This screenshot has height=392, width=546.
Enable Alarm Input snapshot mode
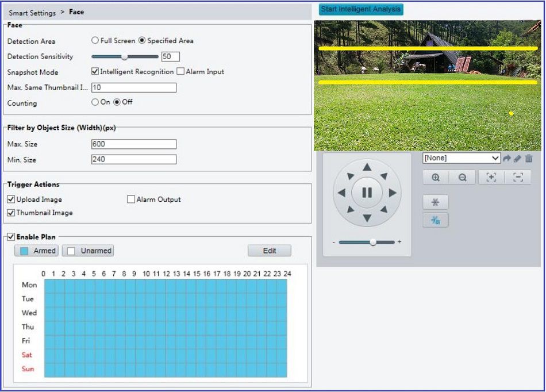tap(180, 71)
